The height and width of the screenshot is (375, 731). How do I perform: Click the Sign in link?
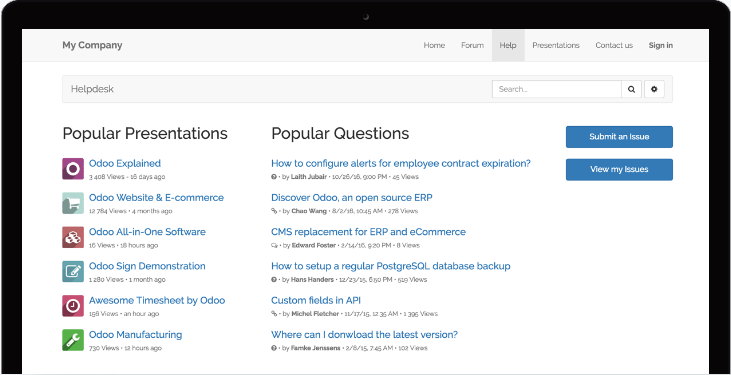tap(661, 45)
